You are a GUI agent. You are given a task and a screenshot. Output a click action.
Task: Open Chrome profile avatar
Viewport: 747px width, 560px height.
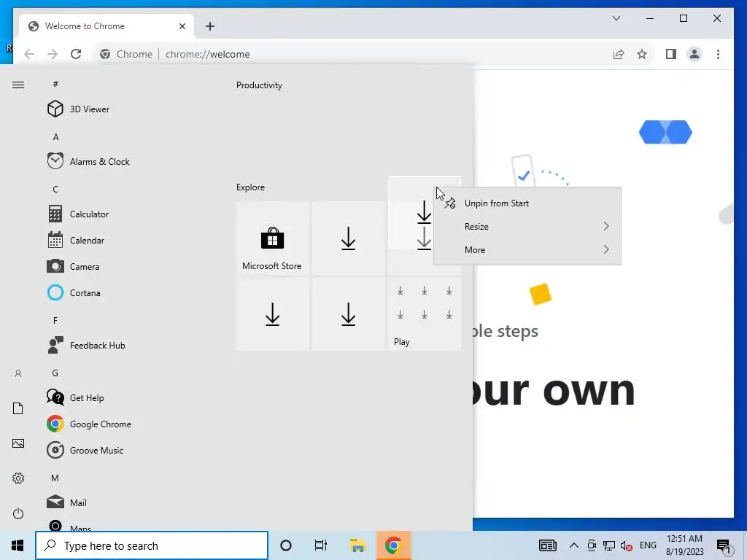694,54
